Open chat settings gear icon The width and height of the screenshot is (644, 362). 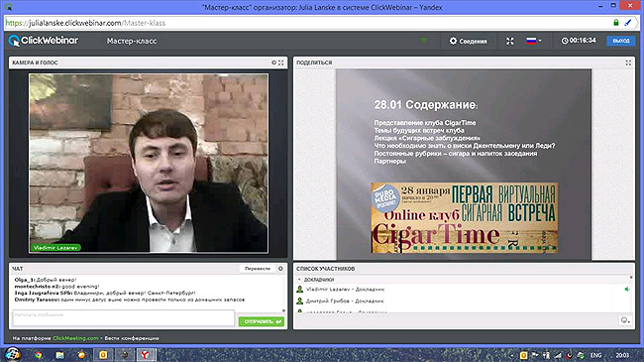click(x=280, y=269)
